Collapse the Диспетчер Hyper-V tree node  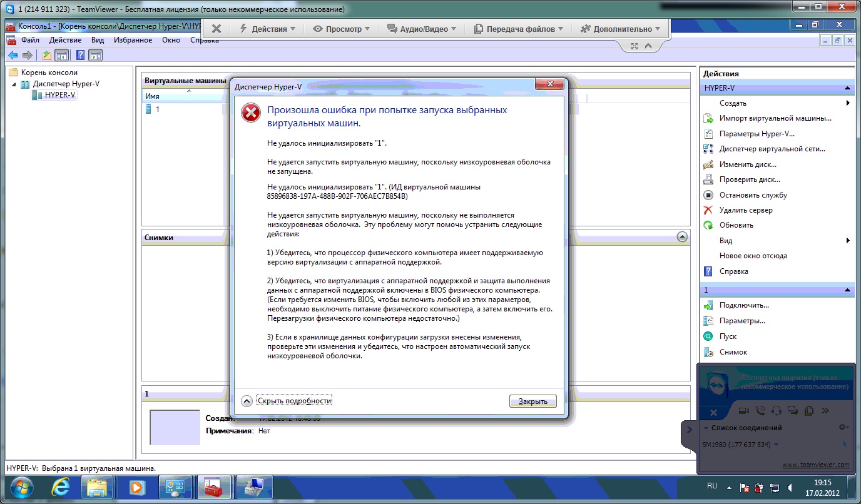click(14, 84)
